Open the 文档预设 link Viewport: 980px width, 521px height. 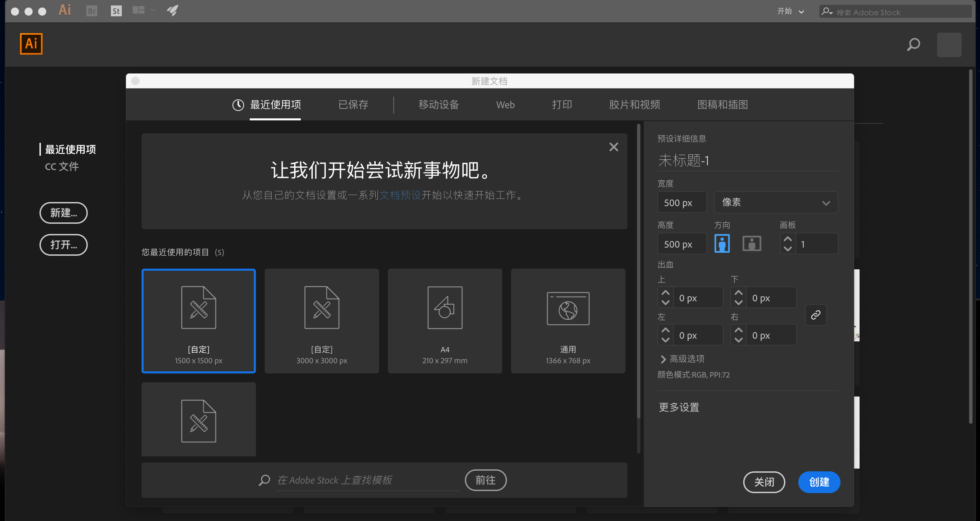pos(400,195)
